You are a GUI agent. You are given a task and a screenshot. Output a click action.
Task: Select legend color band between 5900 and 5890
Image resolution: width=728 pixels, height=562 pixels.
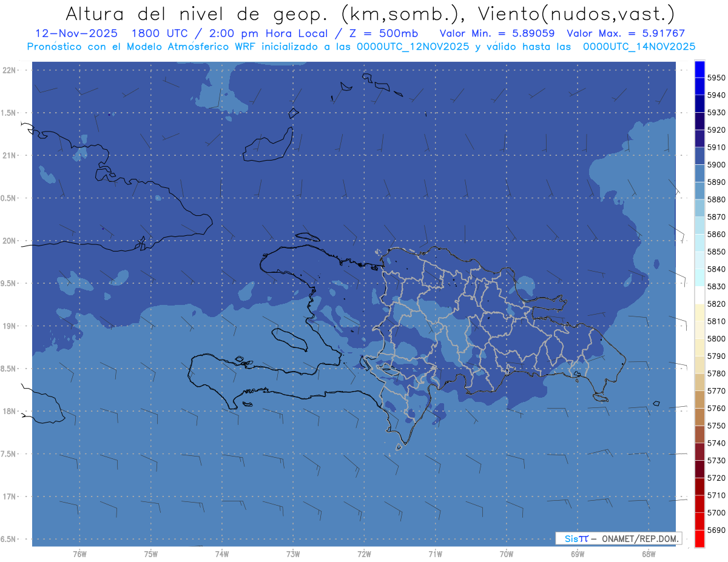click(699, 173)
